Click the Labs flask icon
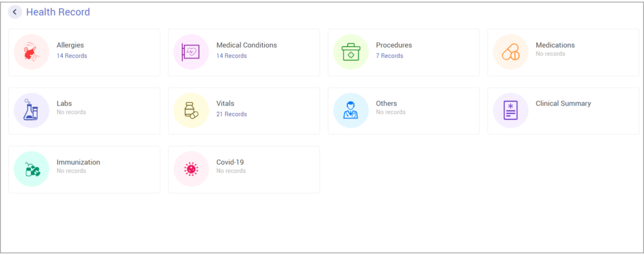The height and width of the screenshot is (255, 644). pos(31,111)
